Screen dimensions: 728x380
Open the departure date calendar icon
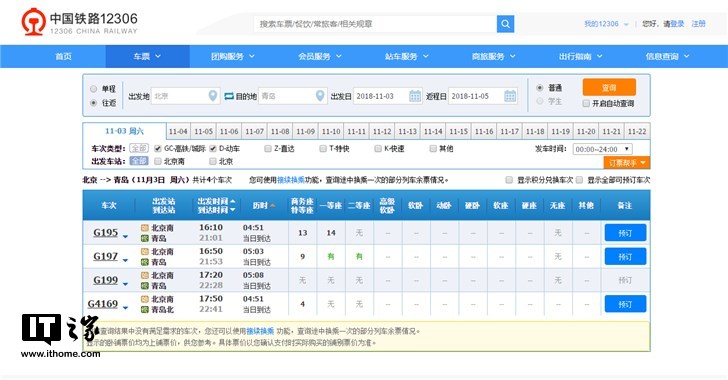coord(415,96)
